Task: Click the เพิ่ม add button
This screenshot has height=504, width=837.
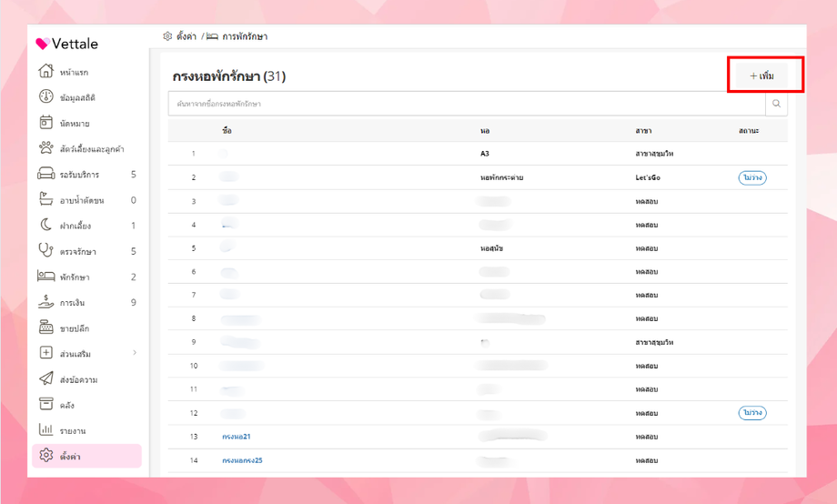Action: point(761,76)
